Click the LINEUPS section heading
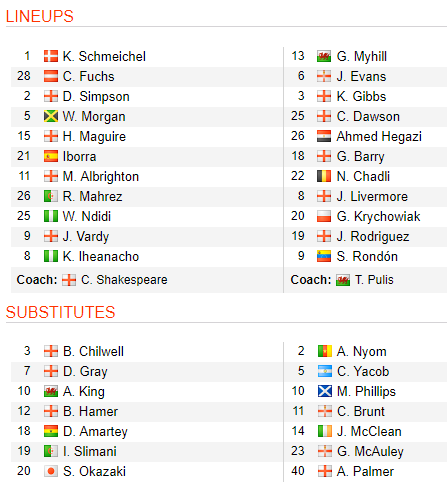 pos(40,16)
